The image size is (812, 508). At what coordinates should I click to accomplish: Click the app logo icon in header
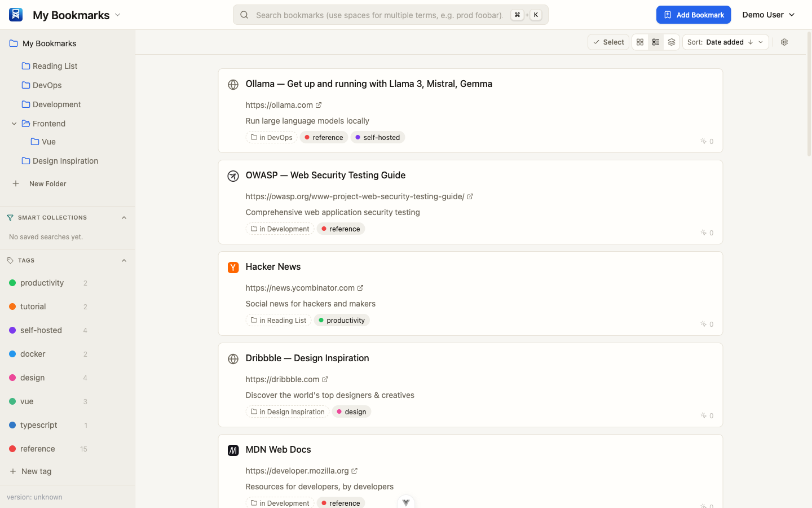pos(16,15)
